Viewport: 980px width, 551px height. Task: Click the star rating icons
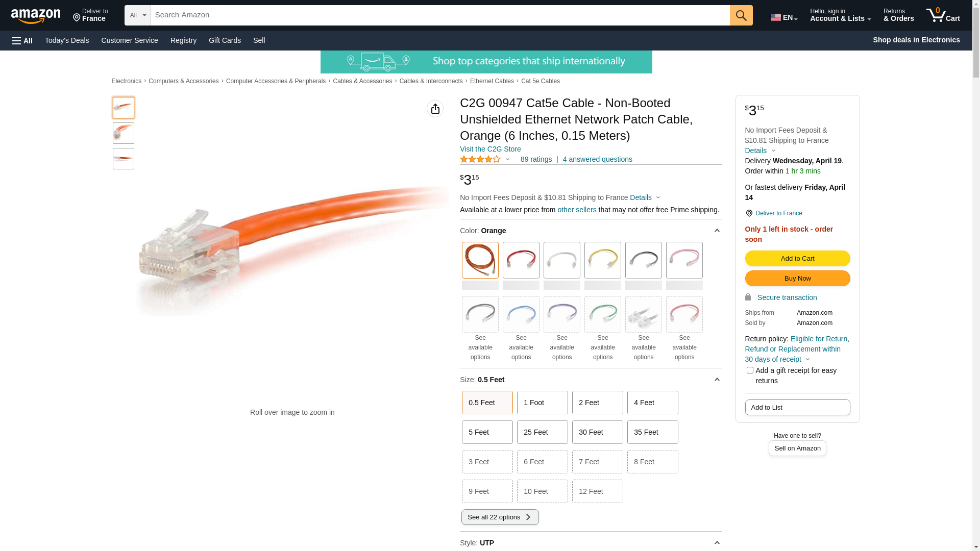point(480,159)
